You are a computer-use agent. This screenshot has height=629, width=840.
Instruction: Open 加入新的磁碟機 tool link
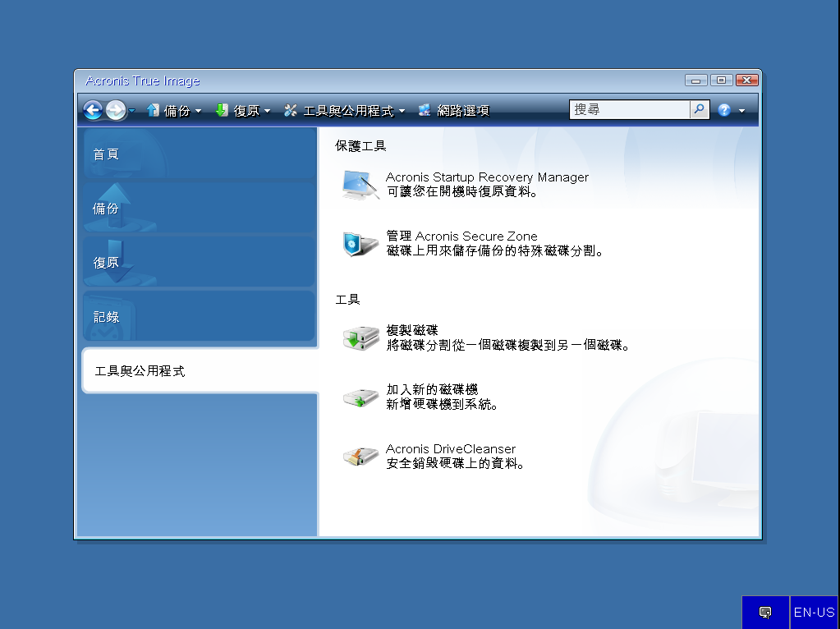tap(432, 389)
